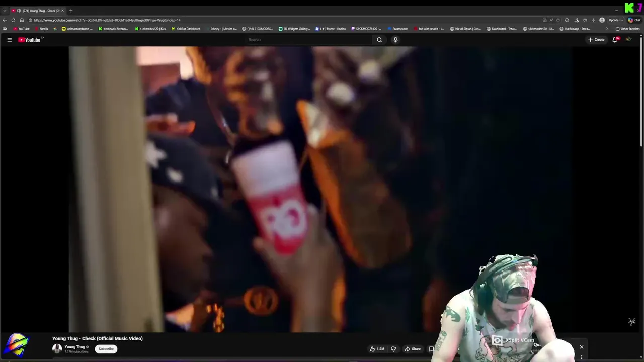Open the livebot.app bookmark
The width and height of the screenshot is (644, 362).
click(575, 29)
